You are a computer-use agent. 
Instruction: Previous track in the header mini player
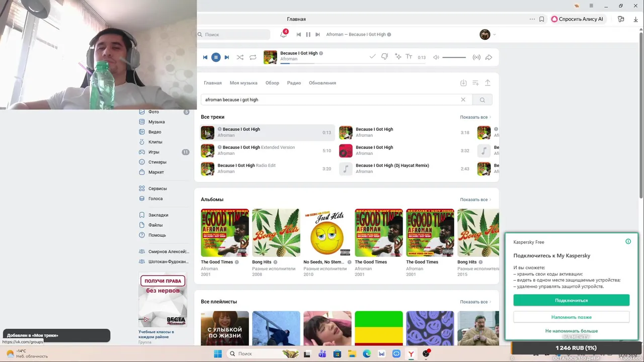coord(299,35)
